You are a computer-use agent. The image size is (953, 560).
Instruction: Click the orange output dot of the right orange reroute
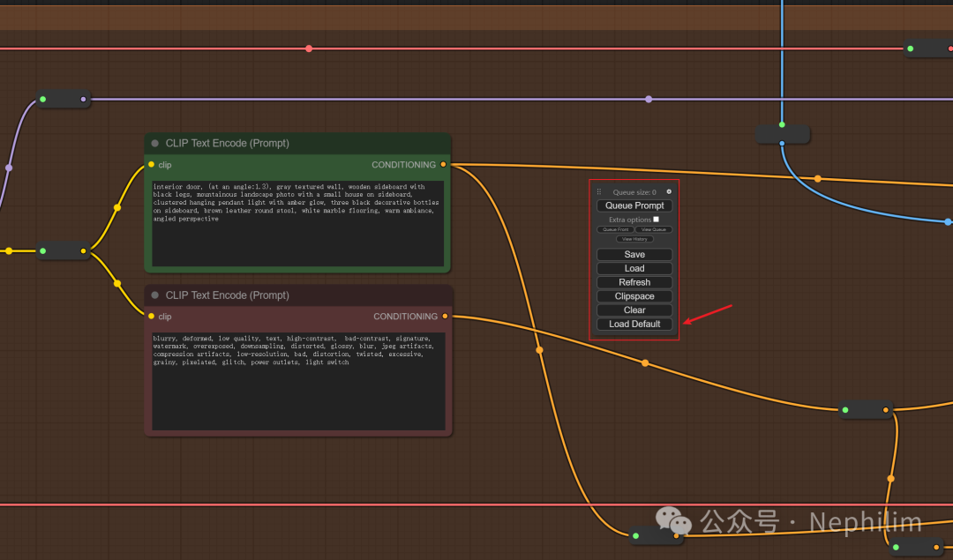[x=886, y=410]
